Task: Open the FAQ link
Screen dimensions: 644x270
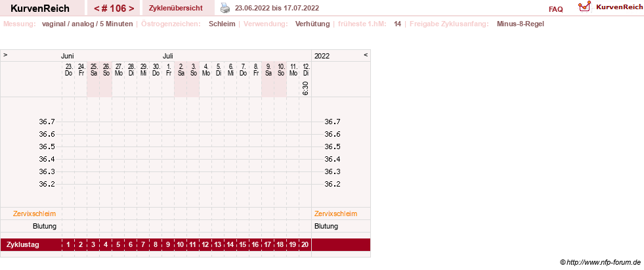Action: [555, 9]
